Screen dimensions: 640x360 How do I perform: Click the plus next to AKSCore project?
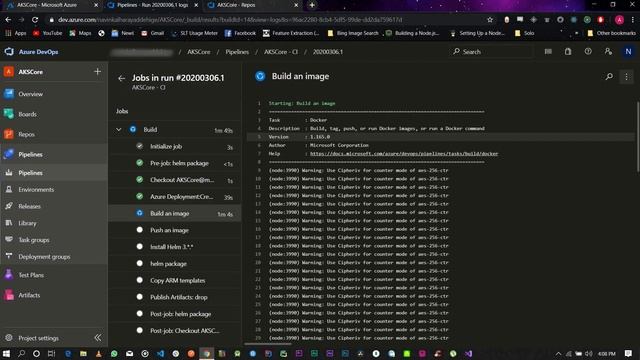click(97, 72)
